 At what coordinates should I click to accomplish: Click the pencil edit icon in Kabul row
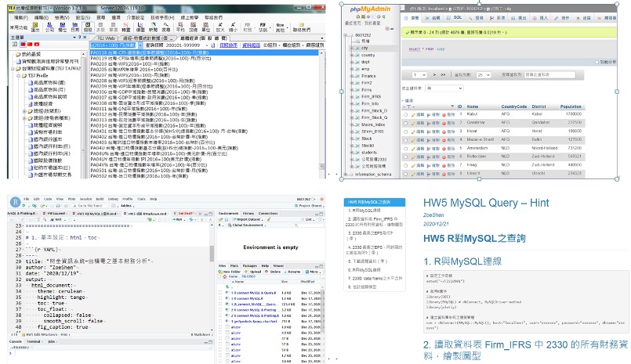tap(413, 114)
